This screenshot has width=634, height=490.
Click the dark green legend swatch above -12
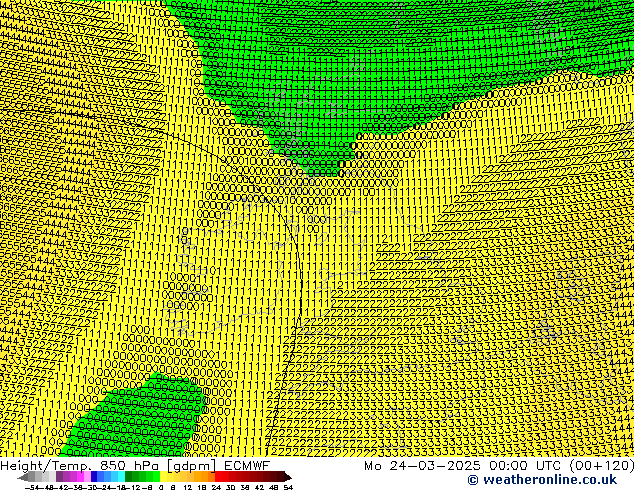128,476
